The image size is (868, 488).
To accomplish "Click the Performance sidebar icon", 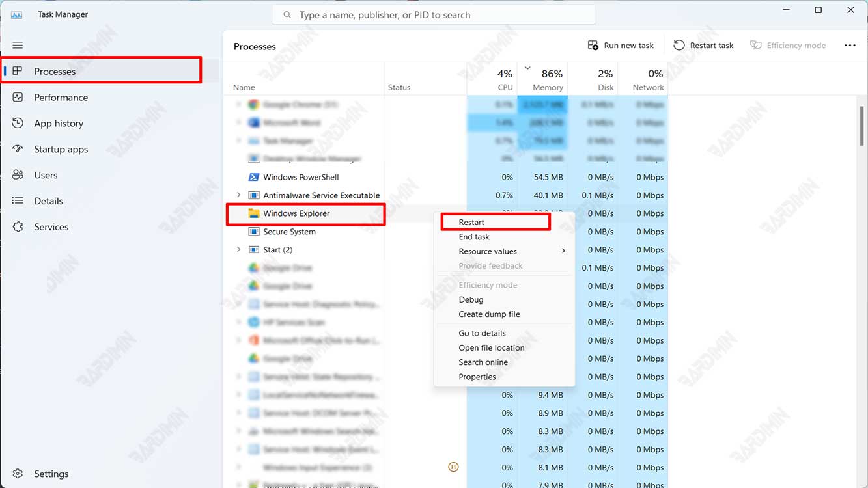I will point(18,97).
